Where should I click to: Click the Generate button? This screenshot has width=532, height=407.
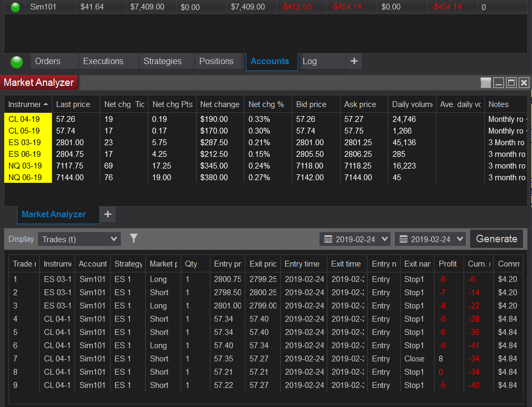pyautogui.click(x=496, y=239)
